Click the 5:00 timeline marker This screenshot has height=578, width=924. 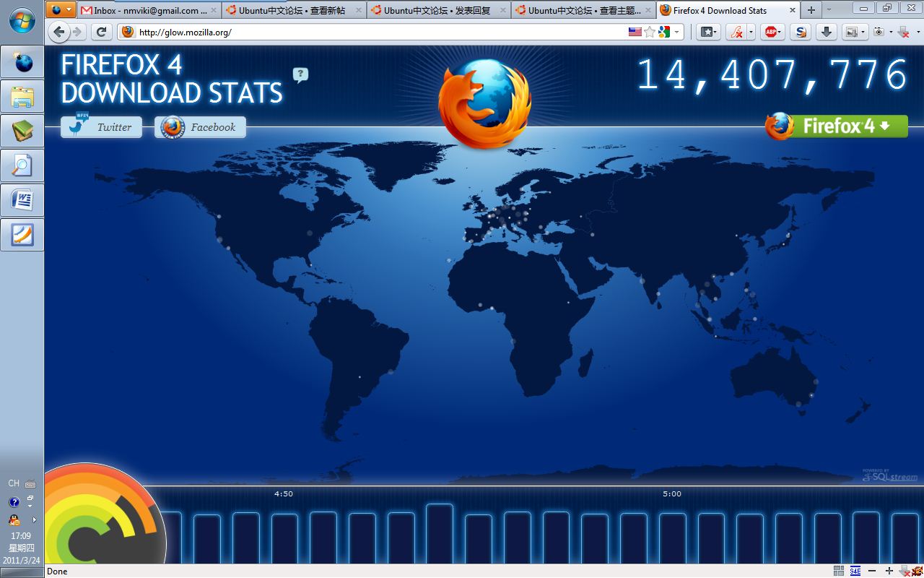click(x=672, y=494)
